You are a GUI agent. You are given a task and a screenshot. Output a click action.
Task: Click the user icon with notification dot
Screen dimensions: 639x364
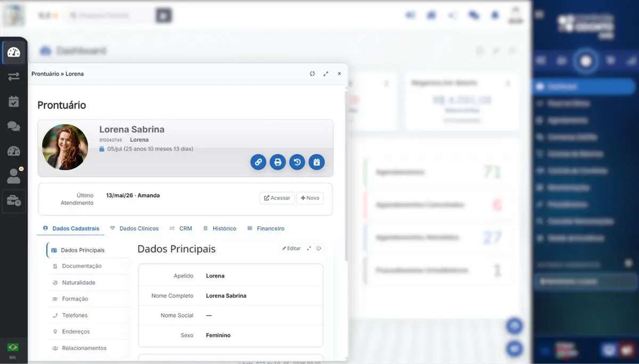click(x=14, y=176)
